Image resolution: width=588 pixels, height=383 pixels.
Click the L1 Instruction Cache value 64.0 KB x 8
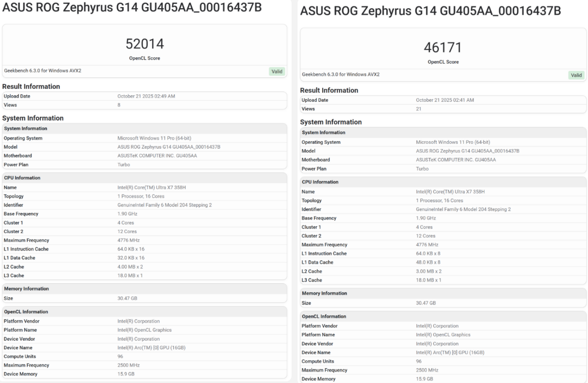[428, 254]
